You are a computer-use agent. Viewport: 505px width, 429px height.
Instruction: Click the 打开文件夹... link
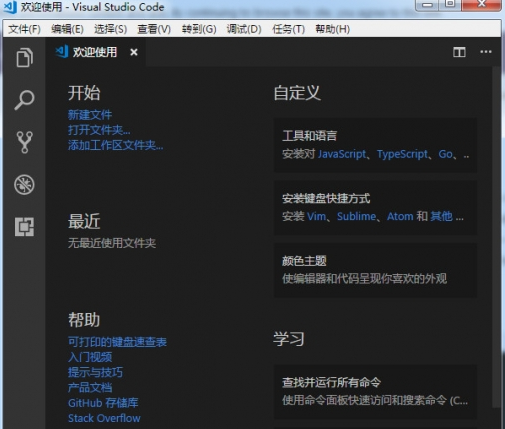pyautogui.click(x=99, y=130)
